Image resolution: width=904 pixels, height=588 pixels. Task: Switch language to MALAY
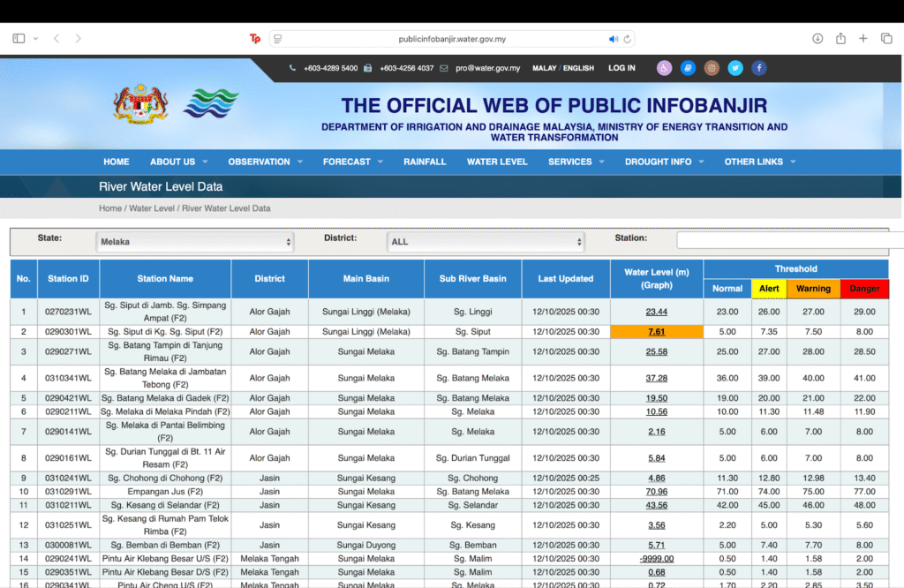pyautogui.click(x=544, y=68)
